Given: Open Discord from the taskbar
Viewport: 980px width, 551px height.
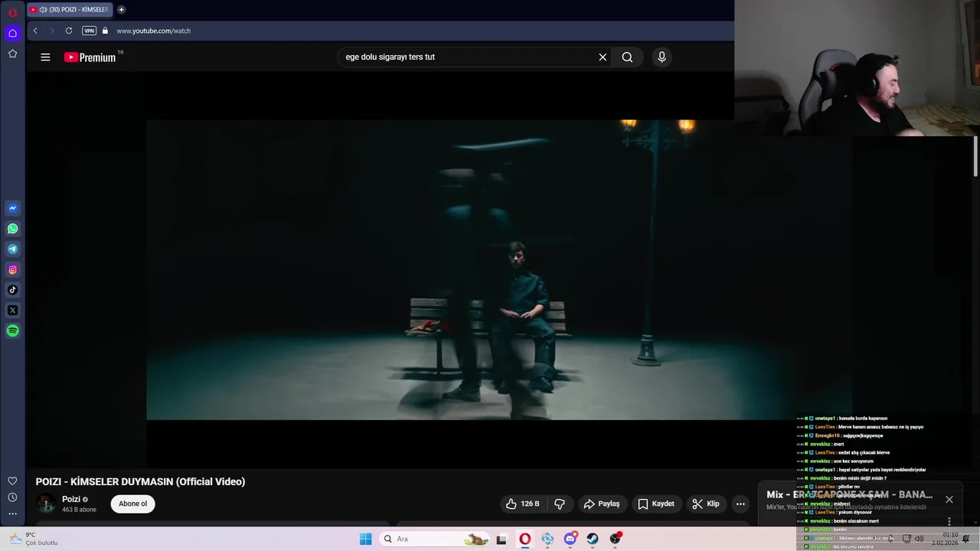Looking at the screenshot, I should [x=570, y=539].
